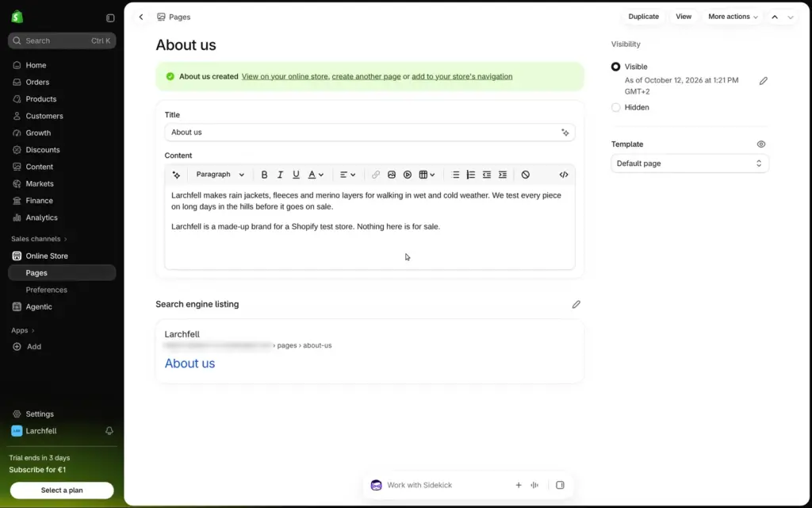812x508 pixels.
Task: Click the Sidekick plus icon
Action: (x=519, y=485)
